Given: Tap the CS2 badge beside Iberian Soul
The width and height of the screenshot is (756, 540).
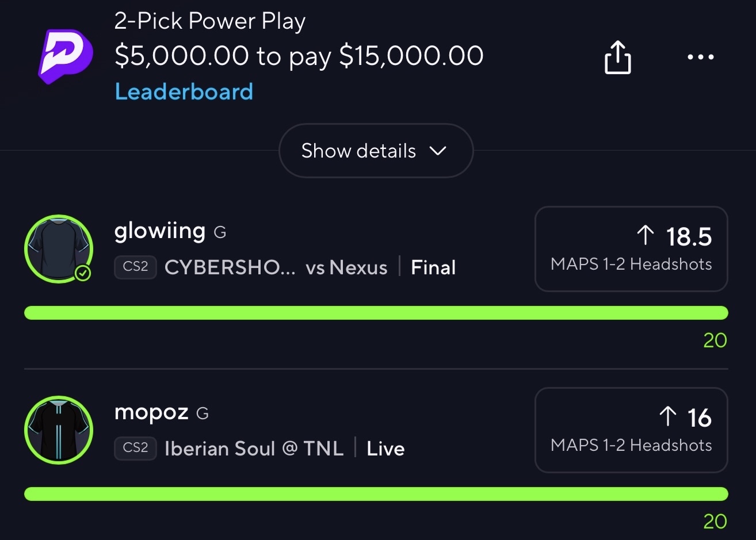Looking at the screenshot, I should [136, 448].
